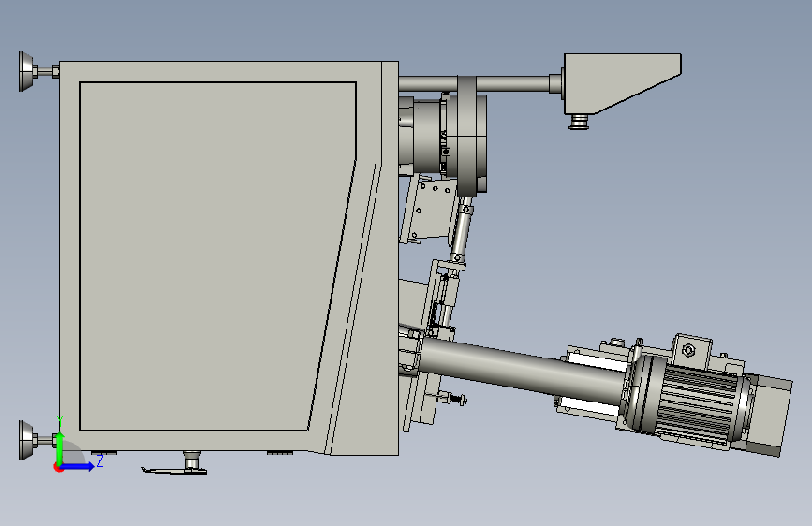Select the motor end cover box

tap(770, 416)
